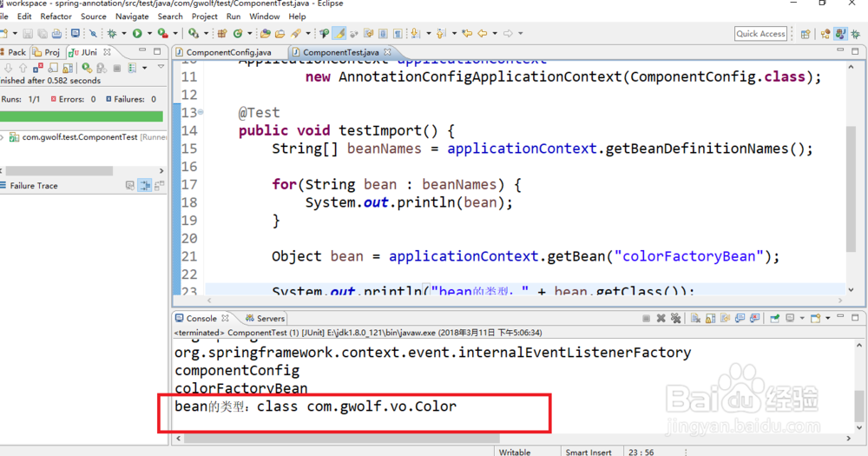Click the New Java Package icon
Screen dimensions: 868x456
pos(222,34)
